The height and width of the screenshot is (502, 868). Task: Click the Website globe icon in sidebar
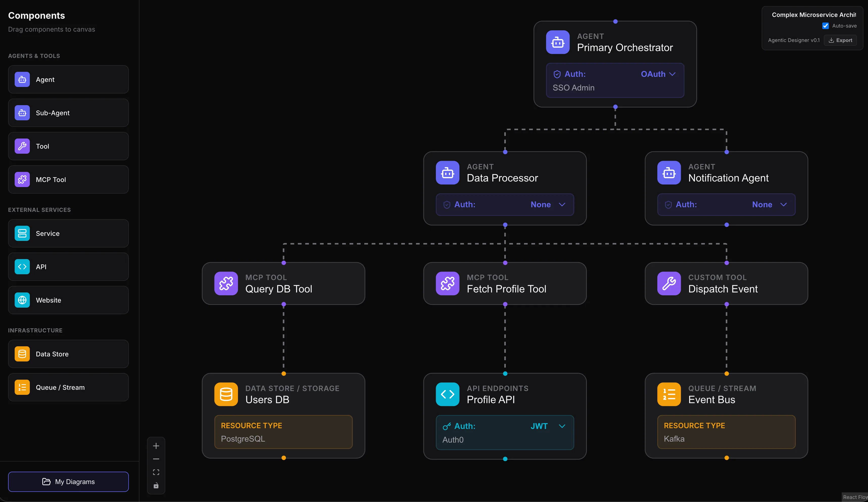pos(22,300)
